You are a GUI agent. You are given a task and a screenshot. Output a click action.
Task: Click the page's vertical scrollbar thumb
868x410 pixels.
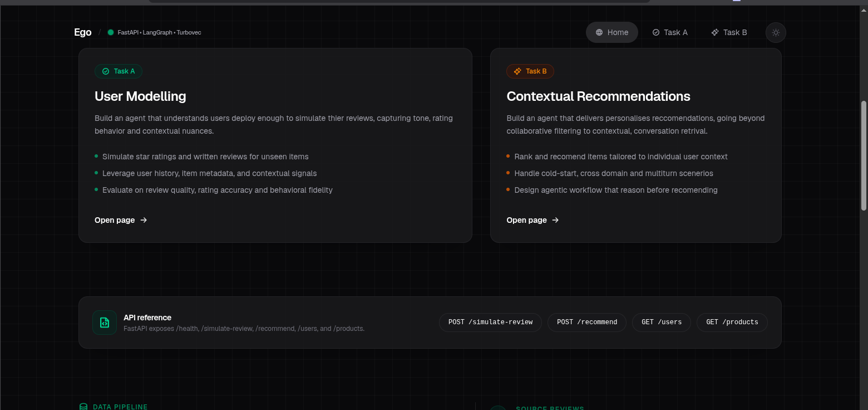[x=864, y=155]
